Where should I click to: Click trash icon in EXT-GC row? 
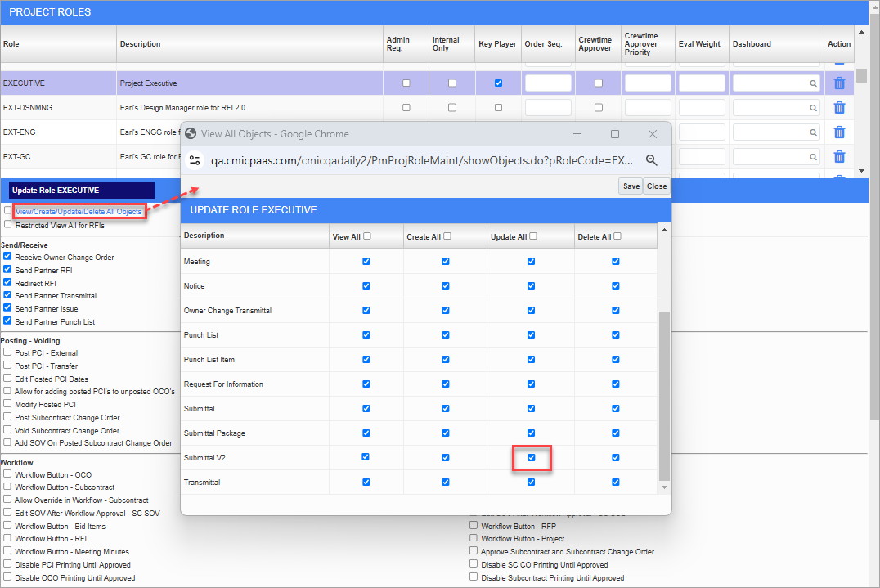point(839,156)
